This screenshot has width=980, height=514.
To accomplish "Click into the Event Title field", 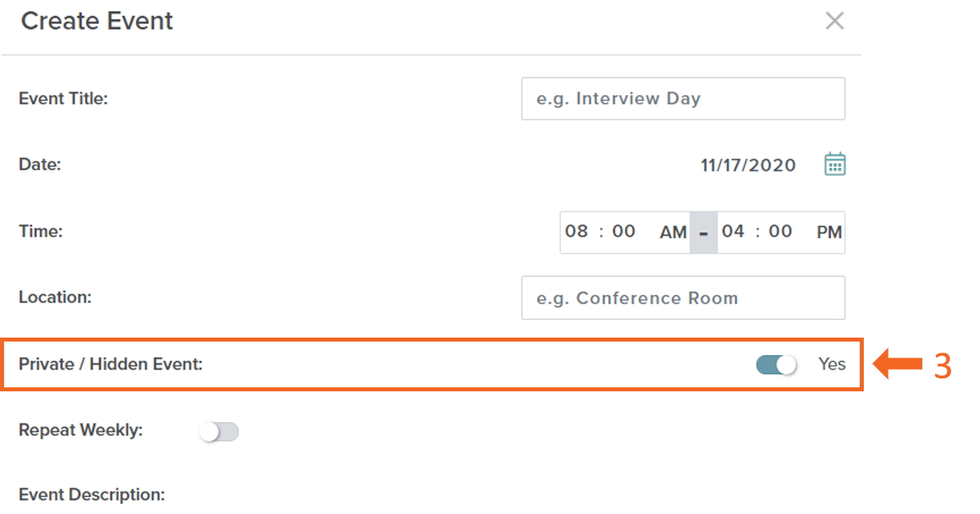I will coord(683,99).
